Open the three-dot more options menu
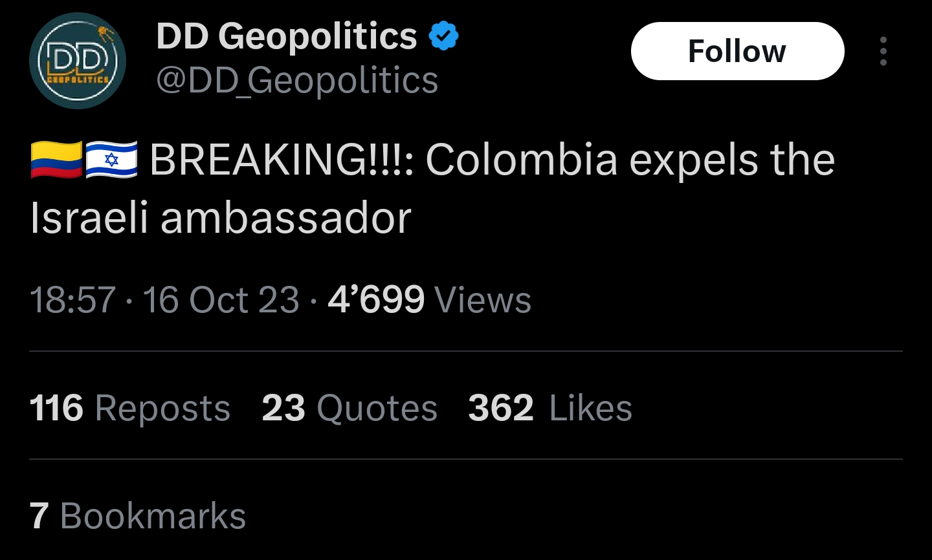The height and width of the screenshot is (560, 932). coord(883,51)
